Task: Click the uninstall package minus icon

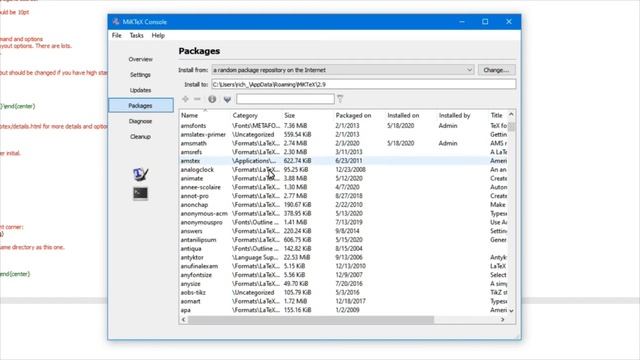Action: pyautogui.click(x=197, y=99)
